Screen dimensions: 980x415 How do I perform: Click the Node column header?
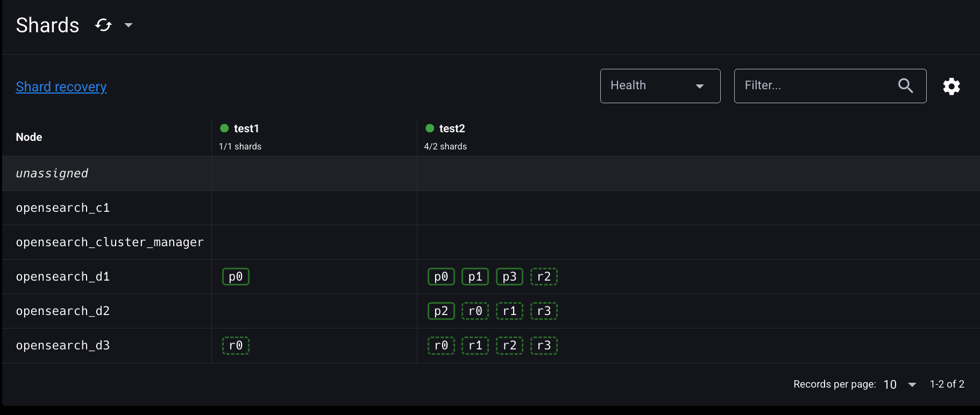tap(29, 137)
